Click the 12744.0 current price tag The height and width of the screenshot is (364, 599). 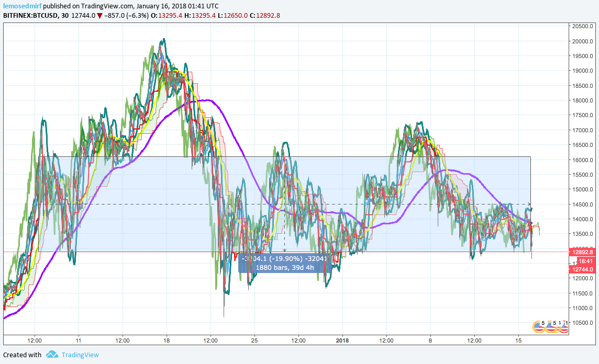[x=581, y=269]
